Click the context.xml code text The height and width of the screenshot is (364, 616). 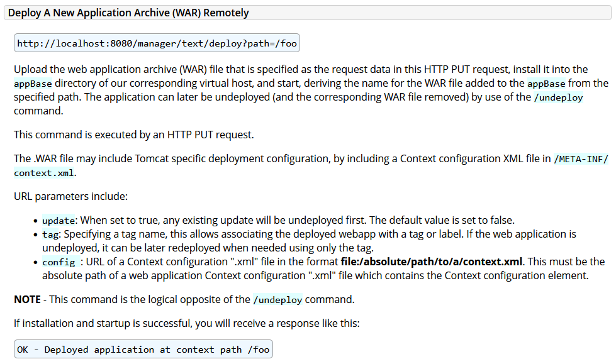[x=44, y=173]
